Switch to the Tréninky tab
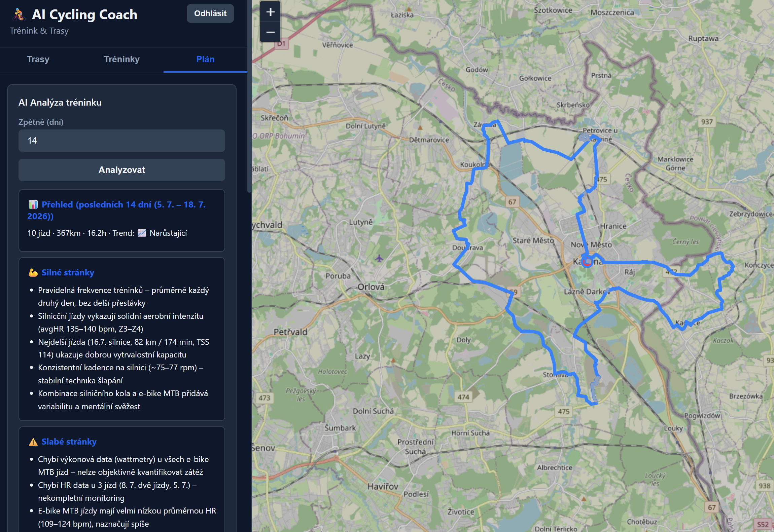 click(x=122, y=59)
